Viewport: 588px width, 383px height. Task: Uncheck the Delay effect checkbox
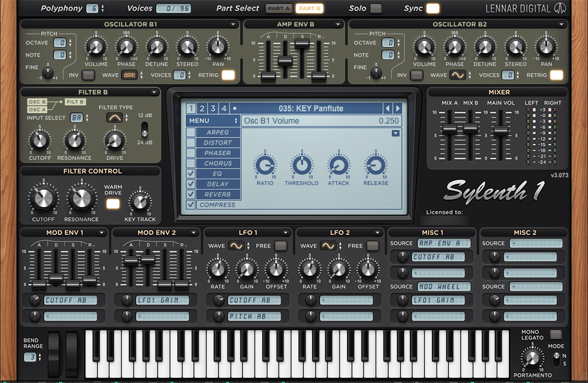point(190,184)
